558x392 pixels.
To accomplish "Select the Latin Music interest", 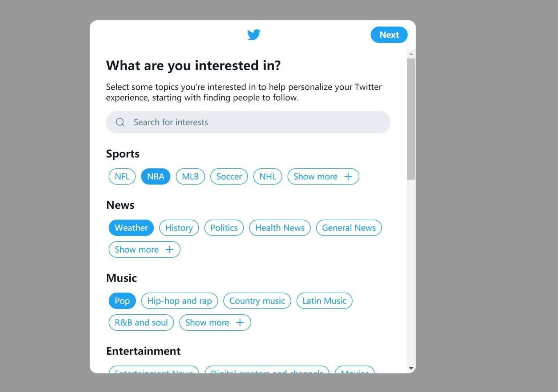I will (324, 301).
